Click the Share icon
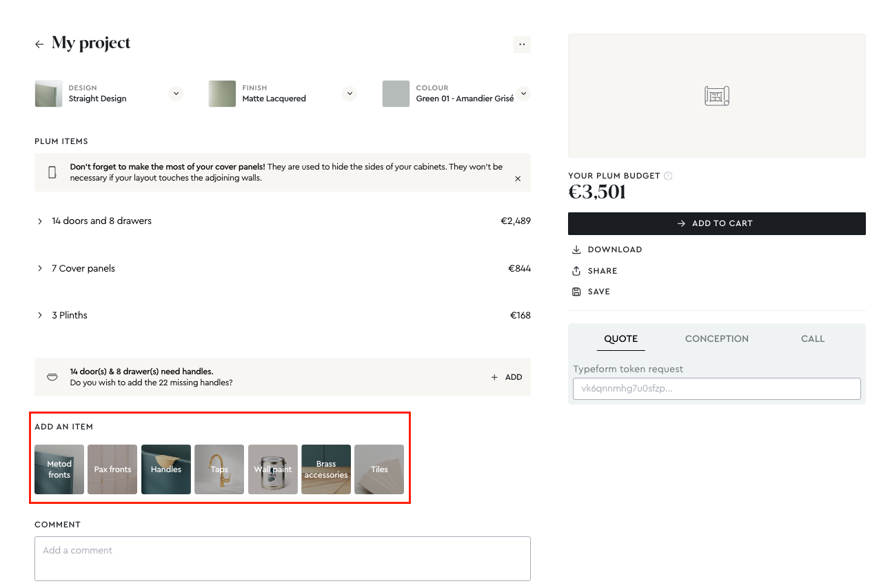The width and height of the screenshot is (890, 588). coord(576,271)
